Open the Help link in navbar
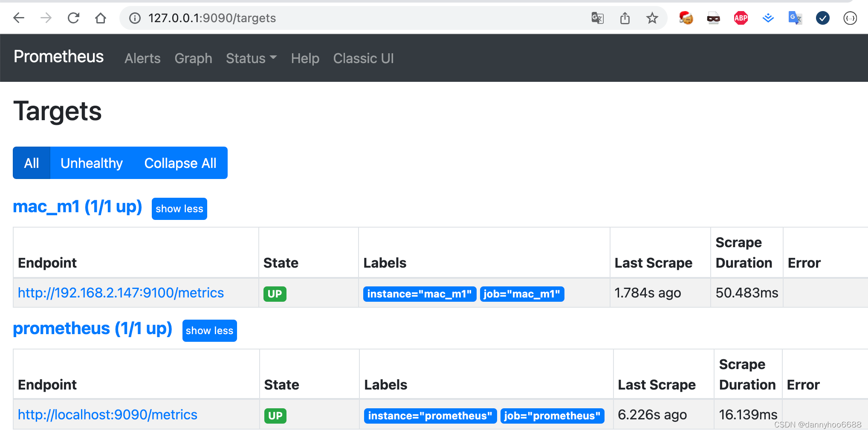The image size is (868, 433). pyautogui.click(x=305, y=58)
